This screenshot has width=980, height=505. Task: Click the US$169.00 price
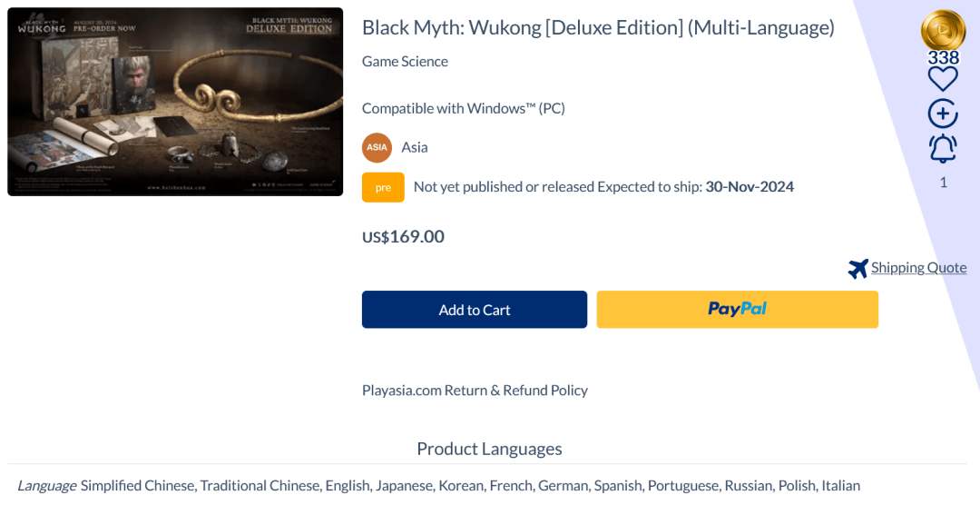[403, 237]
